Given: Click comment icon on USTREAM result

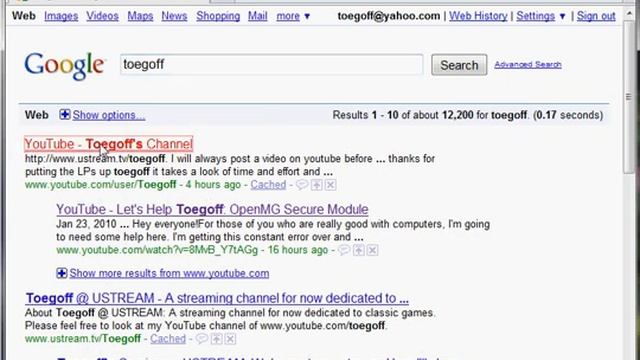Looking at the screenshot, I should [202, 339].
